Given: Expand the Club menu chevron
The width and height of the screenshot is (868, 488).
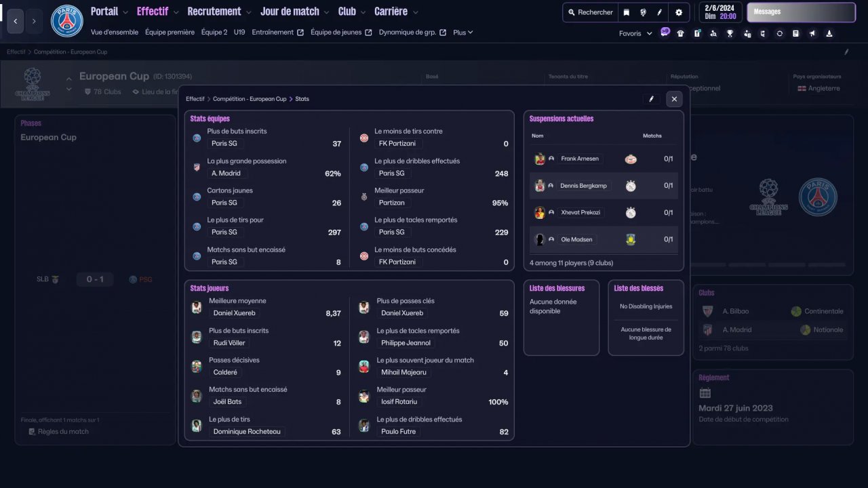Looking at the screenshot, I should (x=364, y=12).
